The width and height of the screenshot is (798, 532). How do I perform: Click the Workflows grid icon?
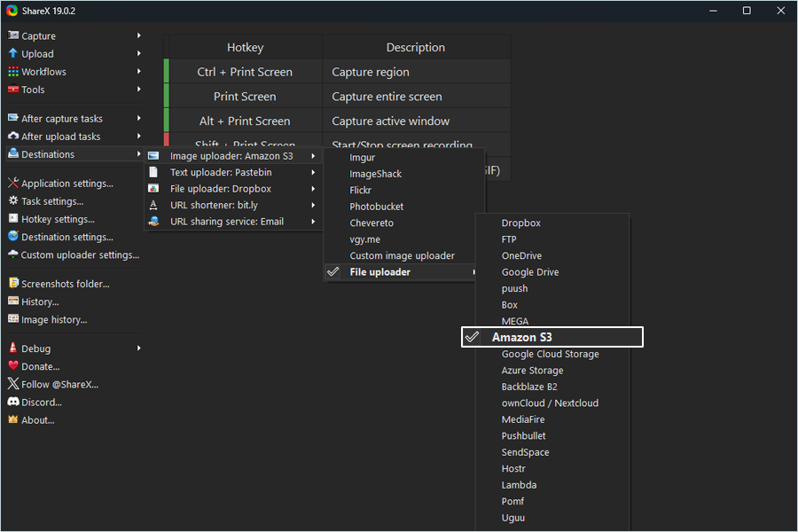coord(13,72)
